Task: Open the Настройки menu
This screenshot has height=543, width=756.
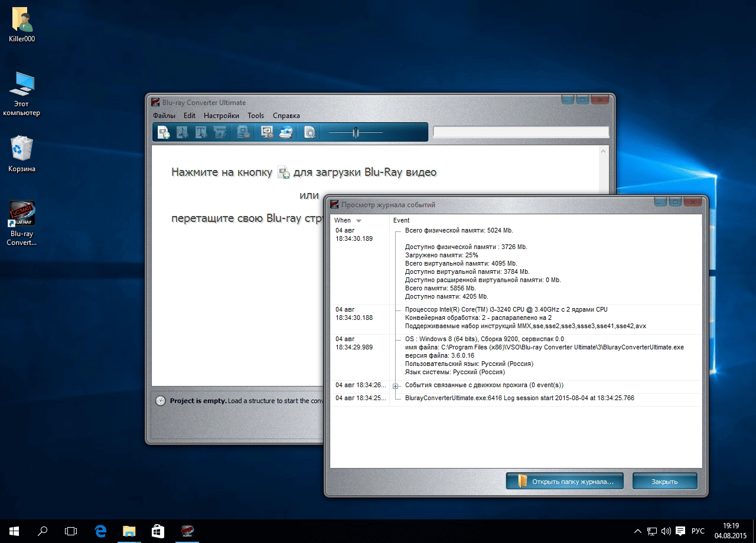Action: (221, 116)
